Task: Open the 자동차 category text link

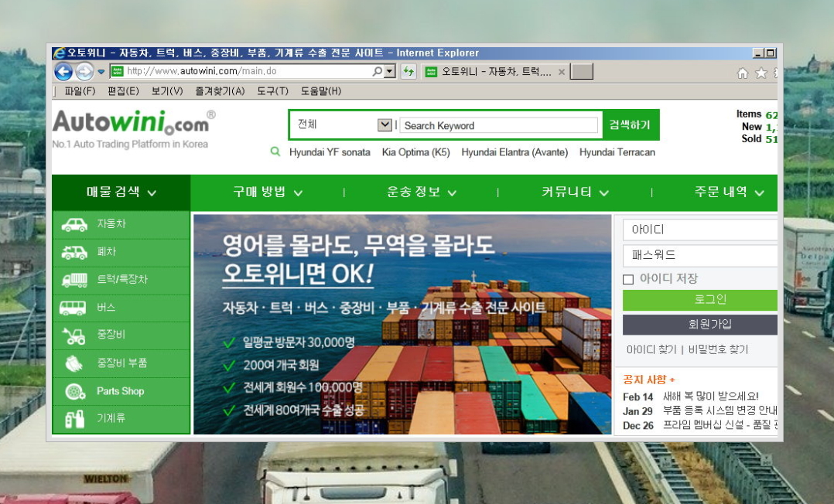Action: click(x=111, y=224)
